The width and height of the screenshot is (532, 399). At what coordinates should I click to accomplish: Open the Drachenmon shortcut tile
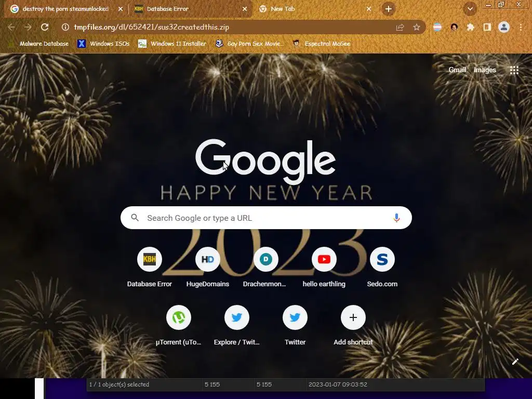coord(265,268)
